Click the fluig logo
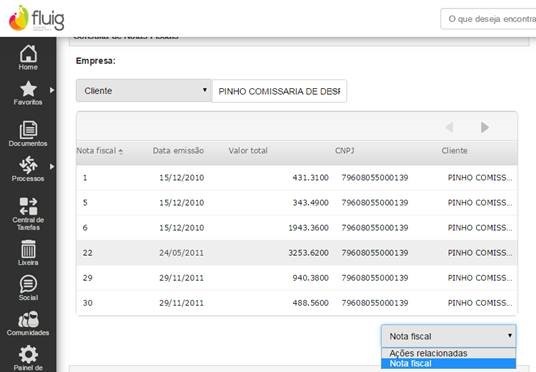536x372 pixels. click(x=36, y=18)
